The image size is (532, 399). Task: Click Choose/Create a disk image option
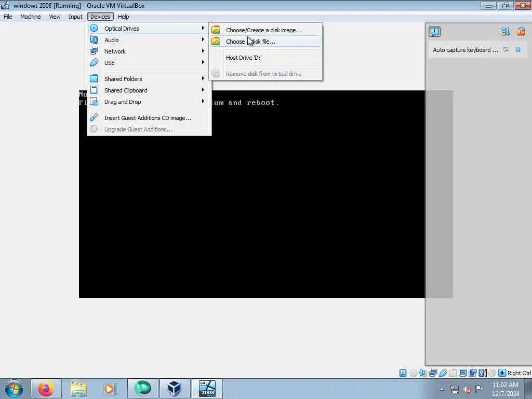tap(265, 30)
